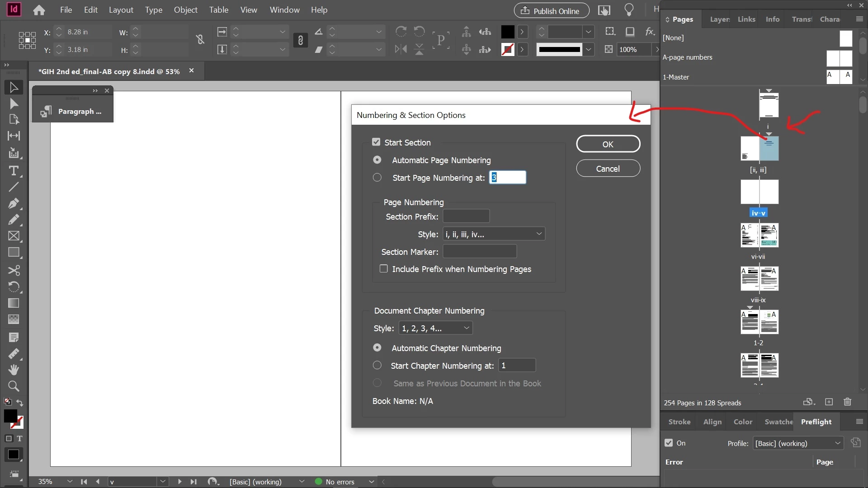Activate the Zoom tool
The image size is (868, 488).
14,386
